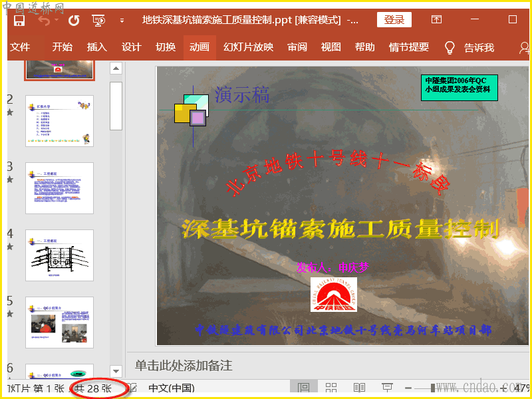Switch to Slide Sorter view icon
Screen dimensions: 532x399
(x=331, y=388)
